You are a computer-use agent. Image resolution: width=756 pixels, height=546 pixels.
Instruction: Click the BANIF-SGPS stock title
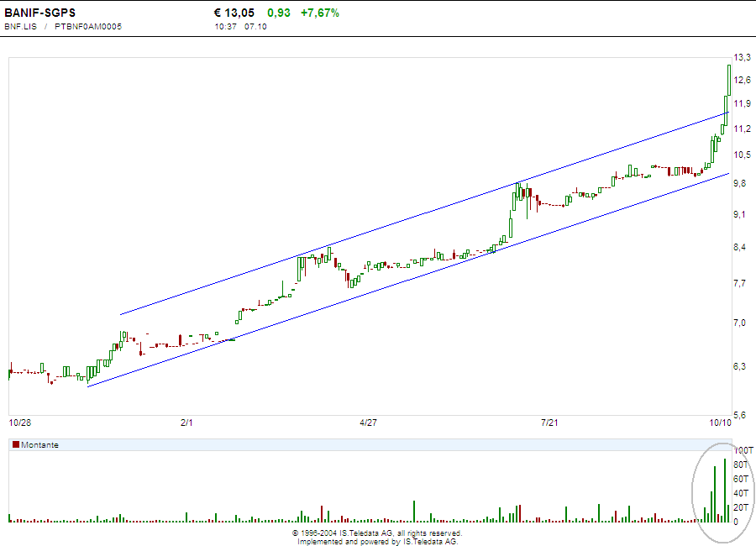pos(40,13)
